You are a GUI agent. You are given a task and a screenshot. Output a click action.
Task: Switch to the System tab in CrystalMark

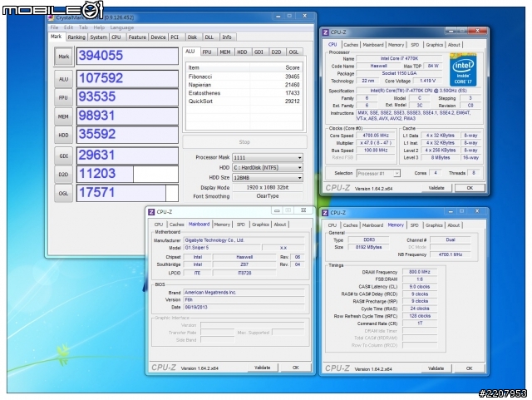pyautogui.click(x=98, y=37)
